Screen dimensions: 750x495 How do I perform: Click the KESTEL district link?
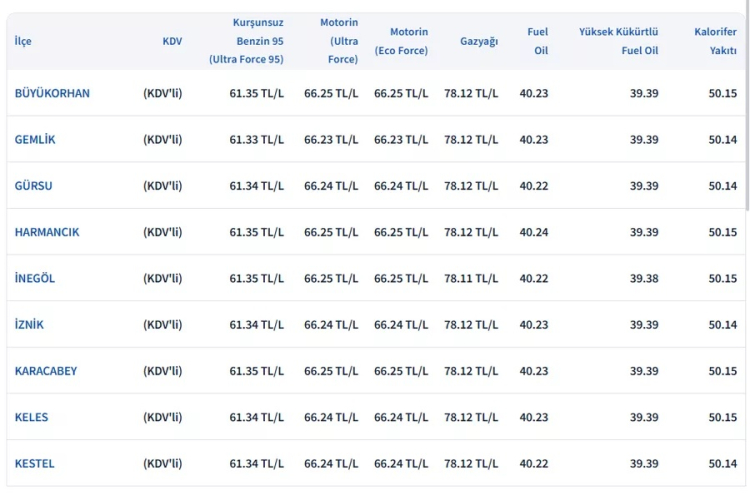point(35,464)
